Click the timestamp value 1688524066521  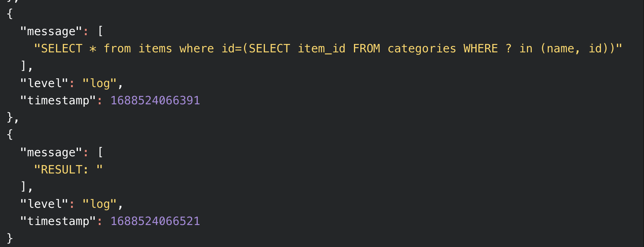coord(155,221)
